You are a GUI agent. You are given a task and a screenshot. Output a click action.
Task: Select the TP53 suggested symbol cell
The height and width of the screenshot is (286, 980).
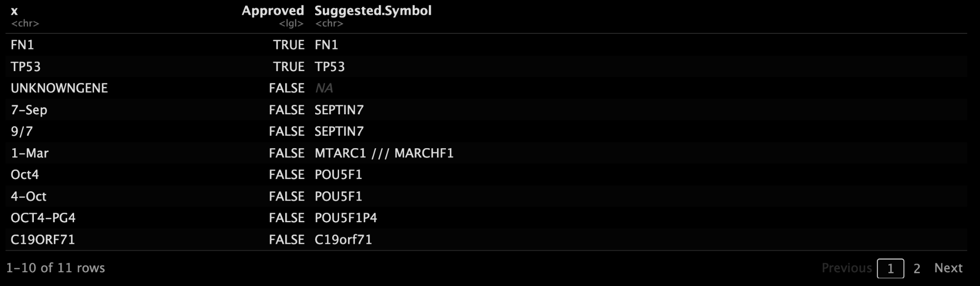(330, 66)
